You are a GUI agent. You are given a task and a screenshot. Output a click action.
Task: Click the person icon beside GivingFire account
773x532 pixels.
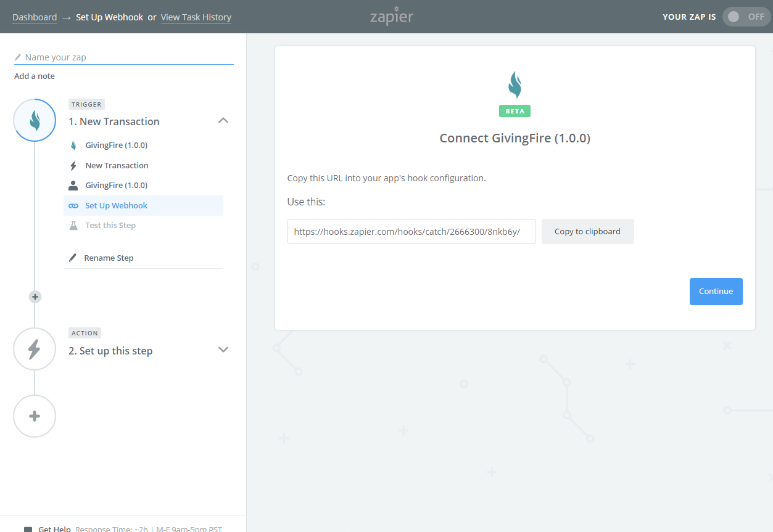point(73,185)
